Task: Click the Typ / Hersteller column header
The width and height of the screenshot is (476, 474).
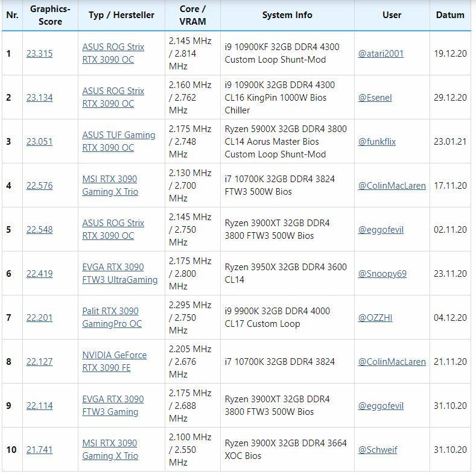Action: [121, 15]
